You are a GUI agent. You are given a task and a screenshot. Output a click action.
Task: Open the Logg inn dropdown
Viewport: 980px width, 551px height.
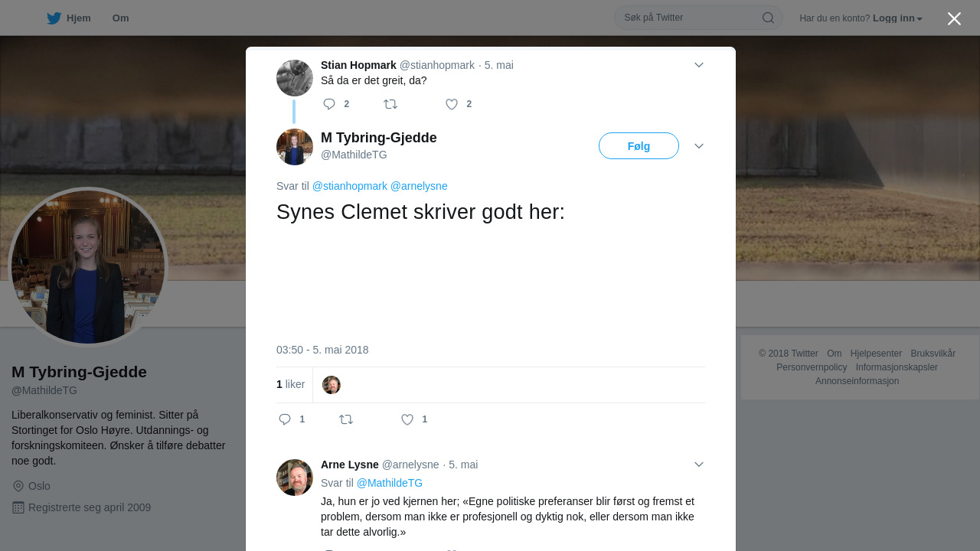pos(897,18)
